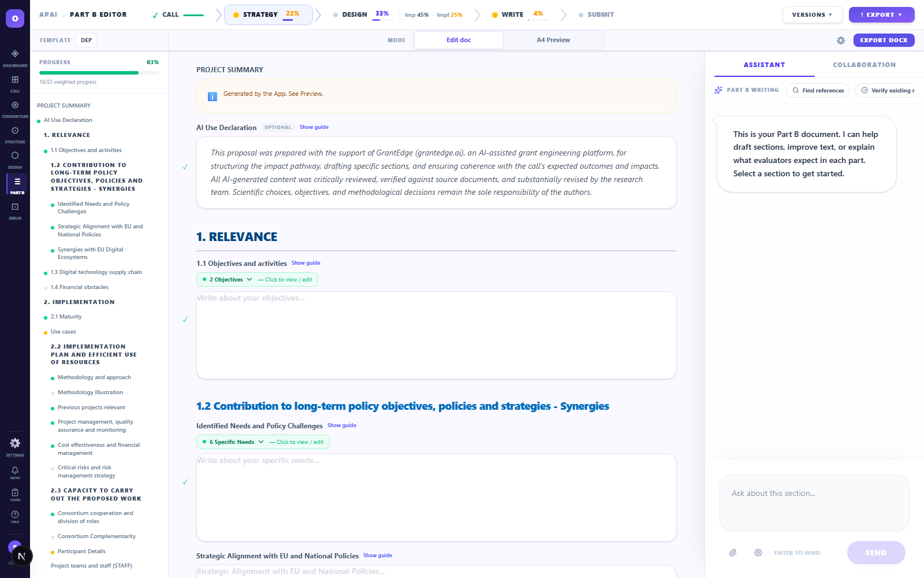Switch to the Collaboration tab
This screenshot has height=578, width=924.
click(864, 65)
